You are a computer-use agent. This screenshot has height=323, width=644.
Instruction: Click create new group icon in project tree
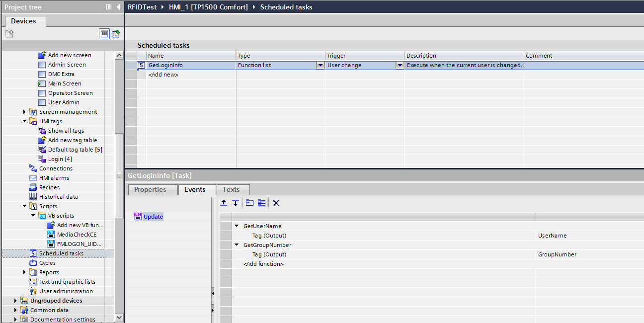(x=9, y=34)
